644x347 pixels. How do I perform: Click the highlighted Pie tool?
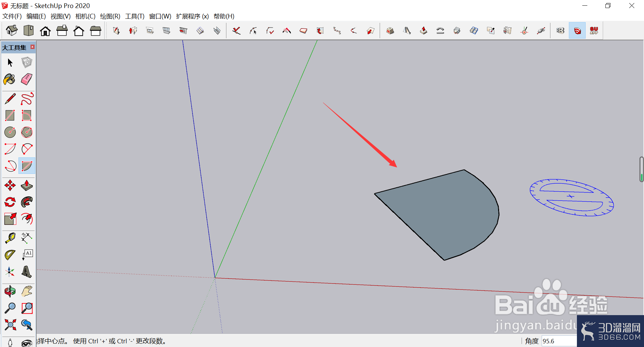click(27, 166)
